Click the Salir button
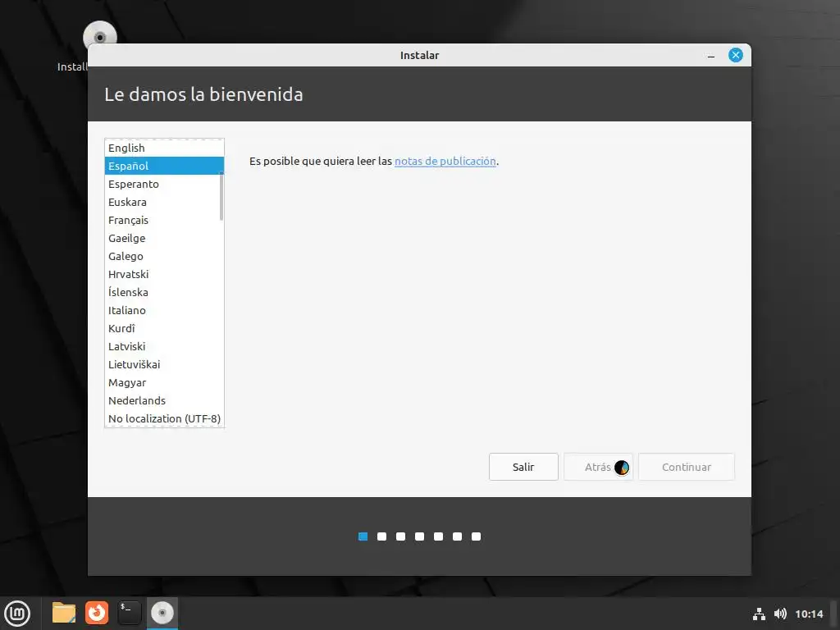840x630 pixels. coord(523,467)
